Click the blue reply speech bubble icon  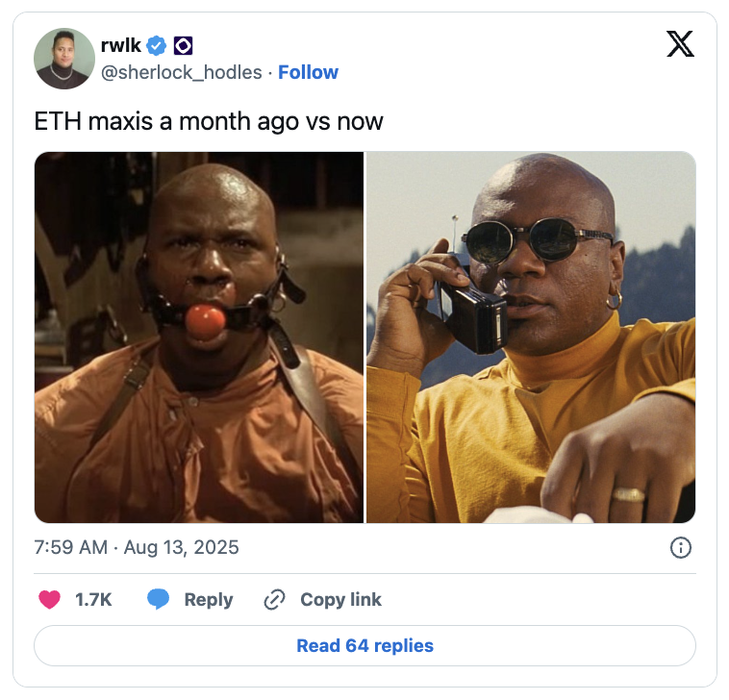(158, 599)
